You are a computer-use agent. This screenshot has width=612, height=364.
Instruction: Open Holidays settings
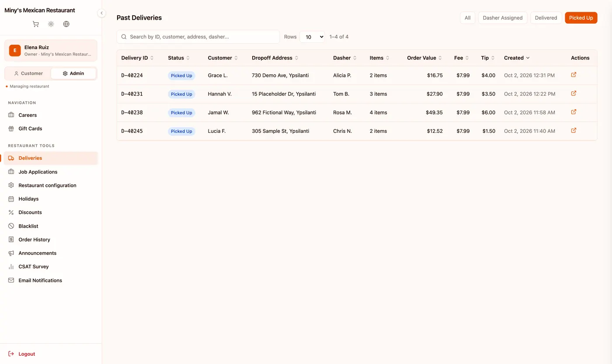click(x=51, y=199)
